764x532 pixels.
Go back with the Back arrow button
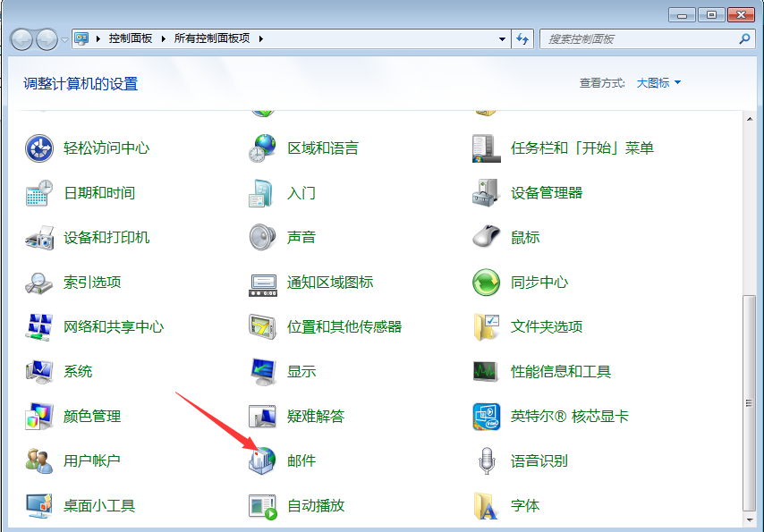coord(22,39)
